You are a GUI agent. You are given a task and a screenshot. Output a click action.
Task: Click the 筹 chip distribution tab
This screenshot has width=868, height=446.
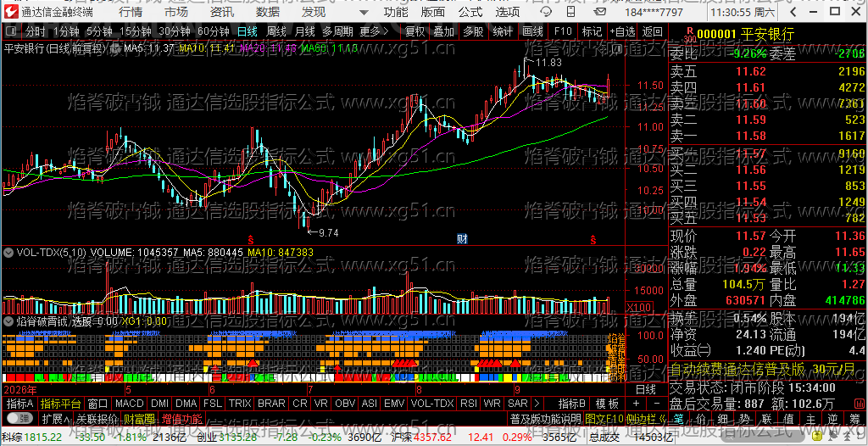tap(854, 418)
